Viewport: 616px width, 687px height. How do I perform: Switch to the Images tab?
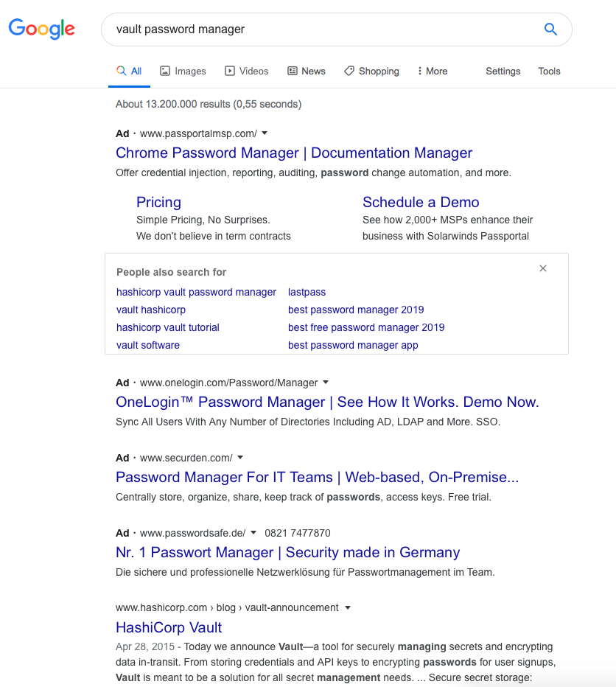pyautogui.click(x=183, y=71)
